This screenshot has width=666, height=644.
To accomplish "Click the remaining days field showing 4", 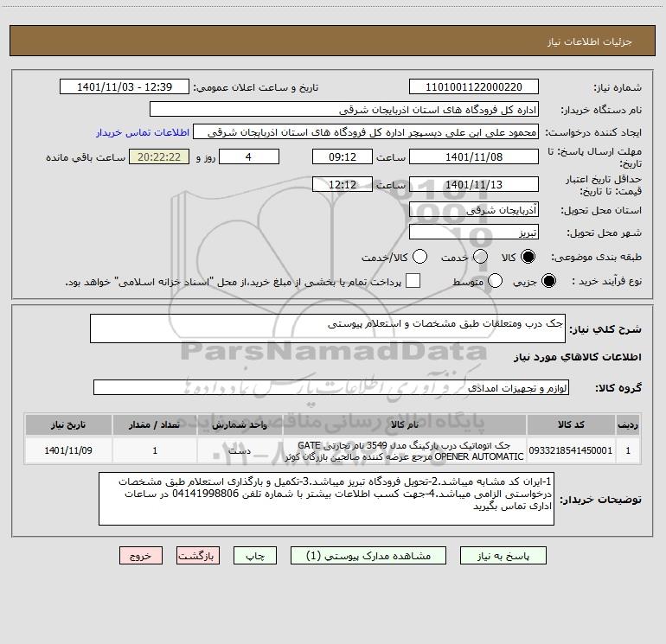I will [249, 156].
